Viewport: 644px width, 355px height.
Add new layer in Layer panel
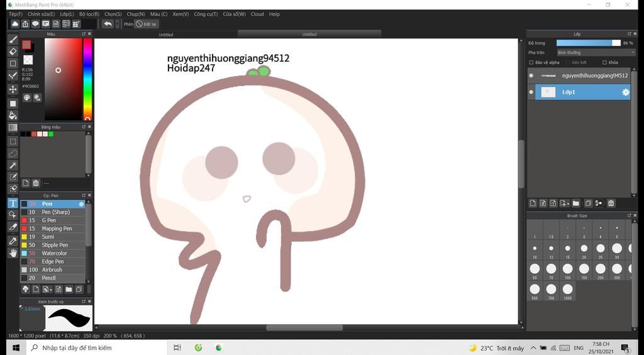[x=533, y=203]
